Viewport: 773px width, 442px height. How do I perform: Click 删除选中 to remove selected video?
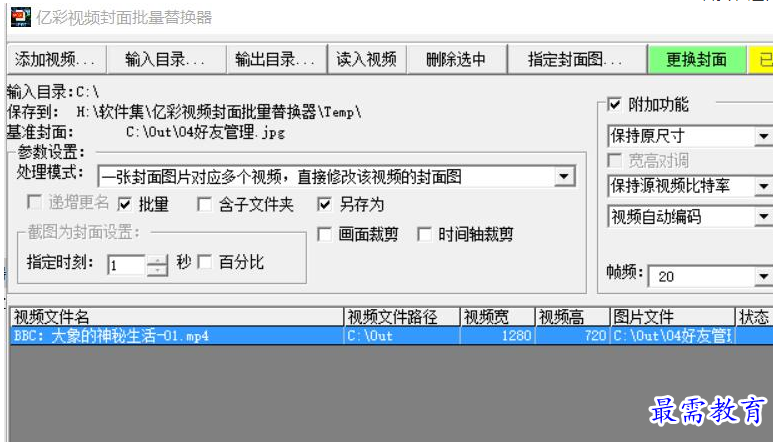[x=457, y=60]
